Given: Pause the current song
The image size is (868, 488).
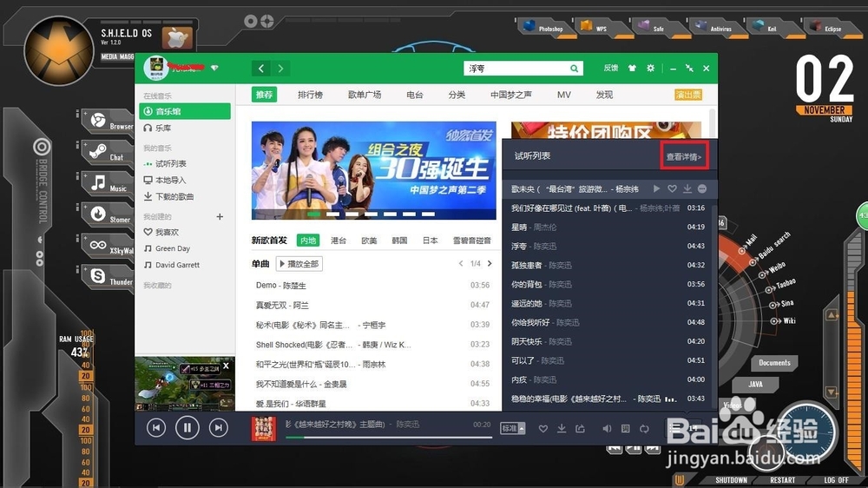Looking at the screenshot, I should pyautogui.click(x=187, y=427).
